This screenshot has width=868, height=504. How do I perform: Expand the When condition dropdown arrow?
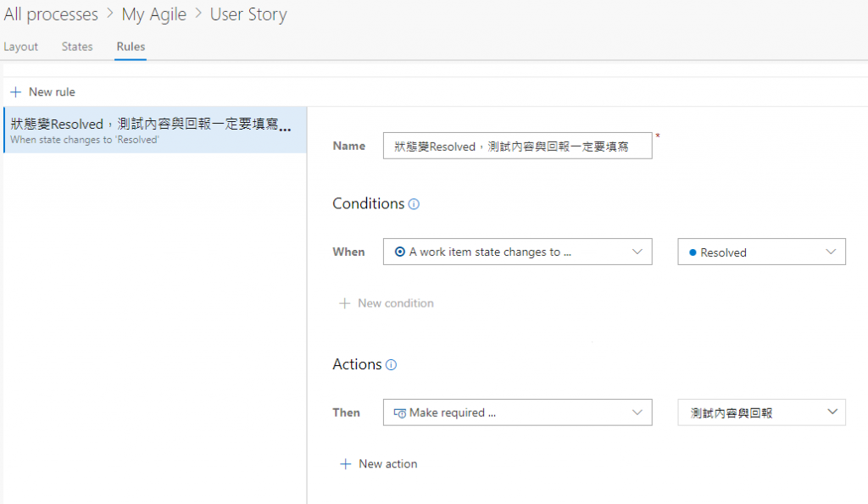tap(637, 252)
